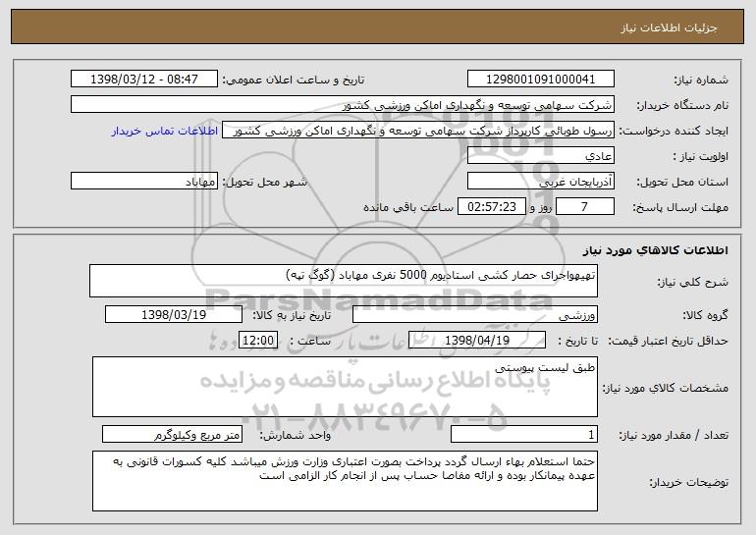This screenshot has width=756, height=535.
Task: Click the label حداقل تاریخ اعتبار قیمت
Action: (669, 342)
